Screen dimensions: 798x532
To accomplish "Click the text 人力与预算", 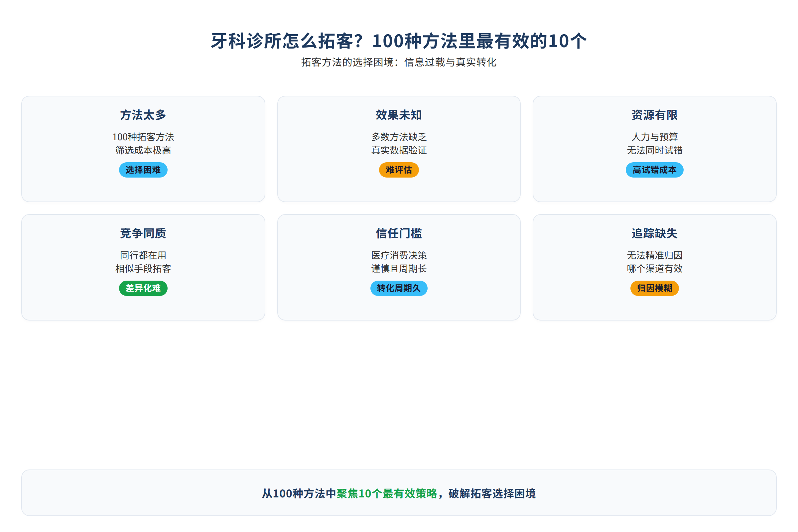I will [654, 137].
